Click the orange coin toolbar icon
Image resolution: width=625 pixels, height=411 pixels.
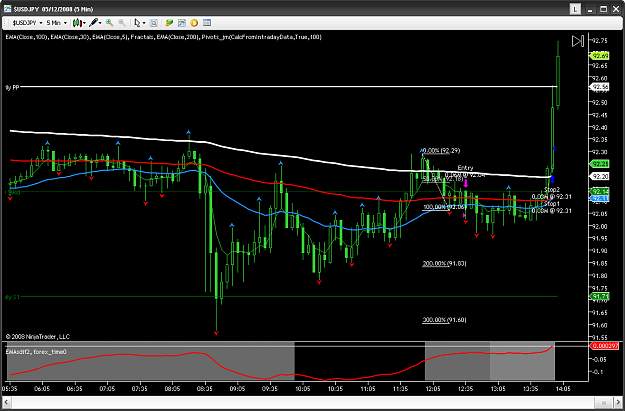194,23
